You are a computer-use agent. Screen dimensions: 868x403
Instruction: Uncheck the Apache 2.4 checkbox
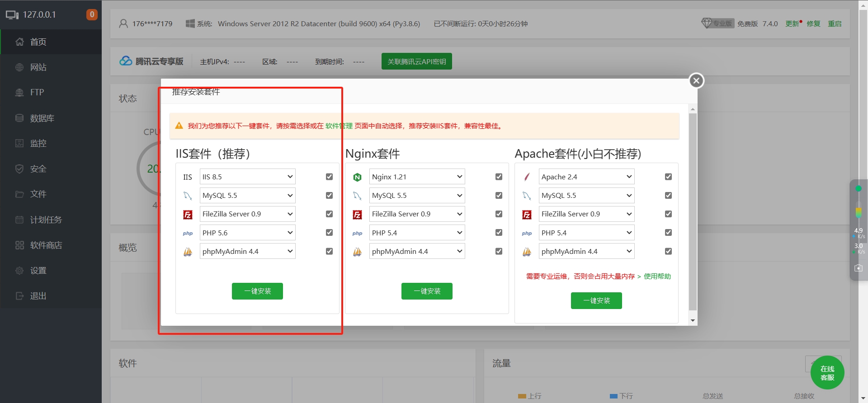(668, 177)
